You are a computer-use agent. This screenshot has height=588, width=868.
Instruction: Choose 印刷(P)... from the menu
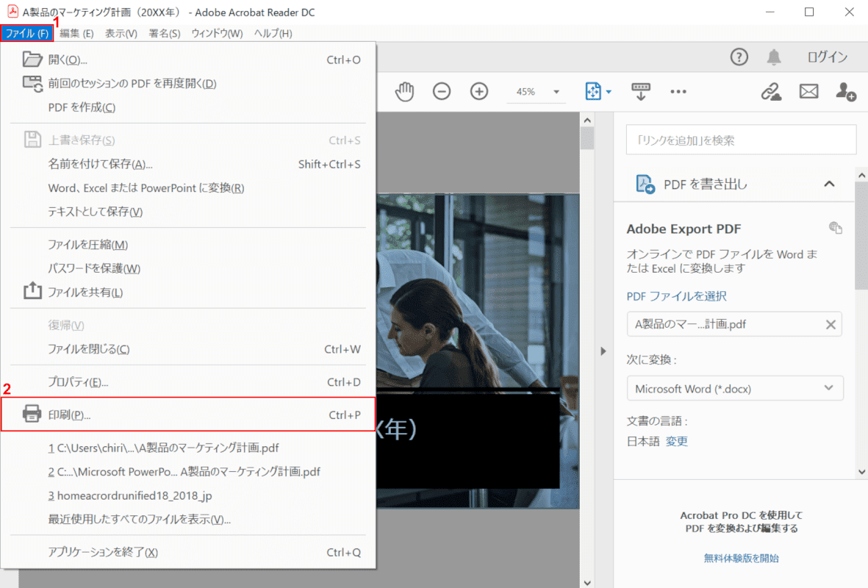pyautogui.click(x=188, y=414)
